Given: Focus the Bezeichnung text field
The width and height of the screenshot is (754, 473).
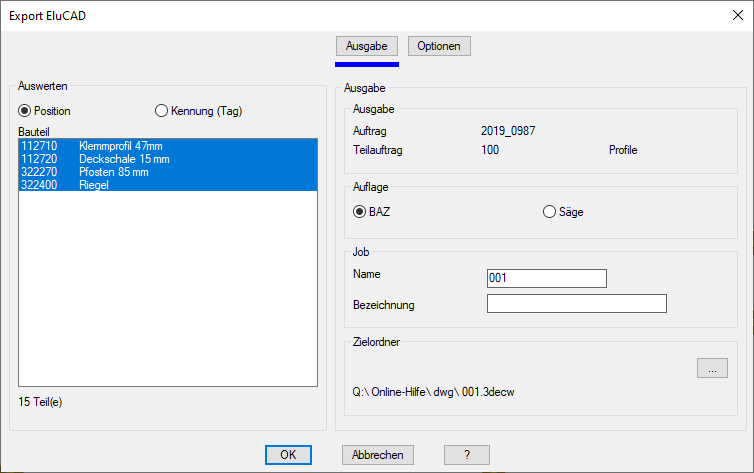Looking at the screenshot, I should 576,304.
